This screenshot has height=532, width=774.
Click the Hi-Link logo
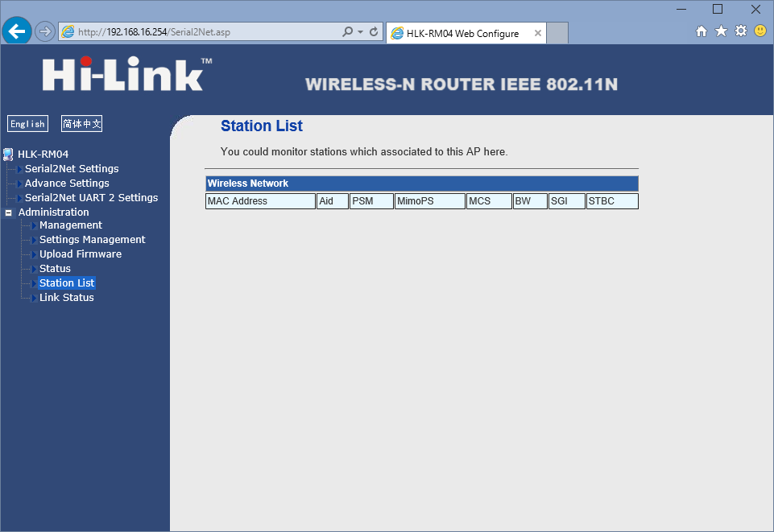click(127, 74)
